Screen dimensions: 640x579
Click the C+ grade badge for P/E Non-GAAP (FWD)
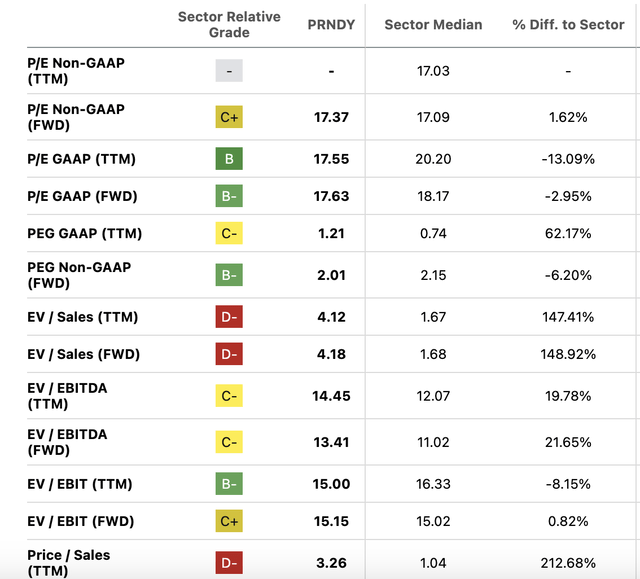(229, 117)
